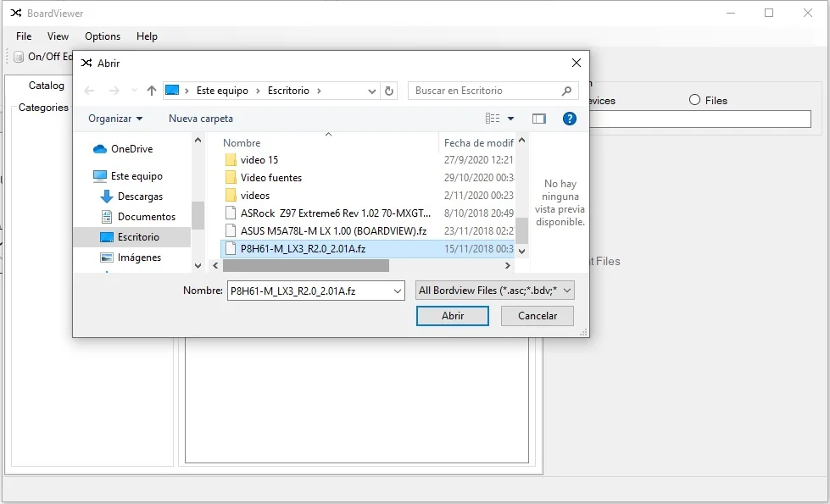The width and height of the screenshot is (830, 504).
Task: Click the ASUS M5A78L-M file icon
Action: [x=231, y=230]
